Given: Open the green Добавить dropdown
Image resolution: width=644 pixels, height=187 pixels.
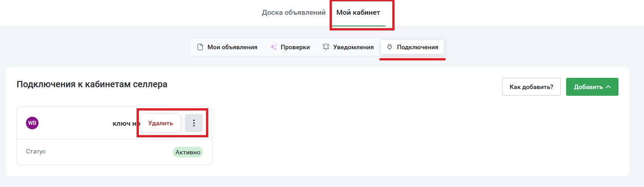Looking at the screenshot, I should pyautogui.click(x=592, y=87).
